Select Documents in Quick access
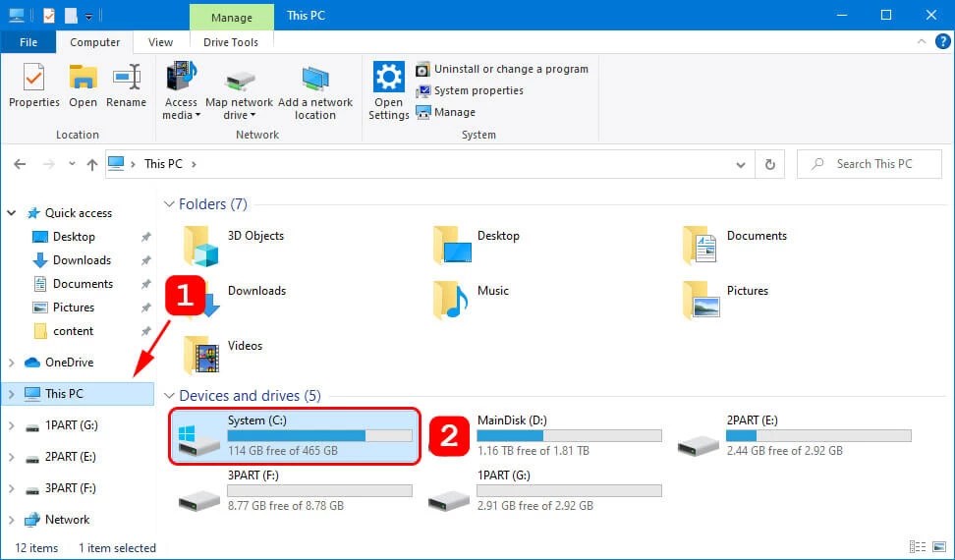955x560 pixels. 83,284
